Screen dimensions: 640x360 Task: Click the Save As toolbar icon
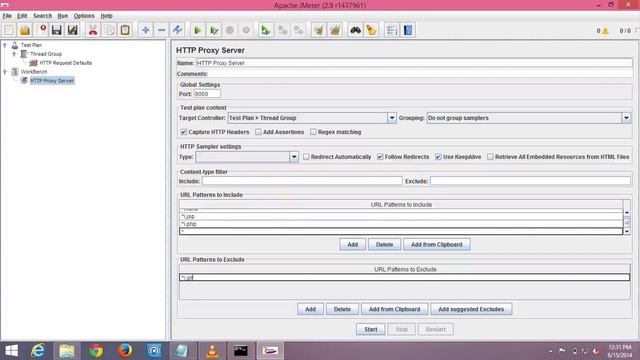tap(73, 30)
